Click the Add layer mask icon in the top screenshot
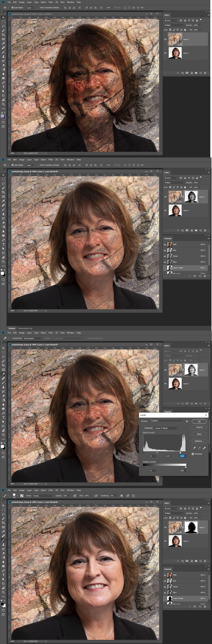 pos(187,73)
